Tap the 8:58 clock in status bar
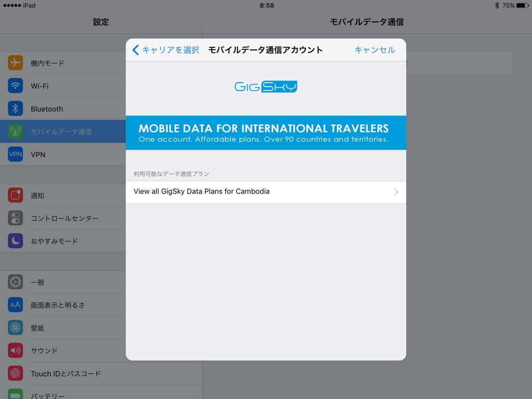The image size is (532, 399). (x=266, y=6)
